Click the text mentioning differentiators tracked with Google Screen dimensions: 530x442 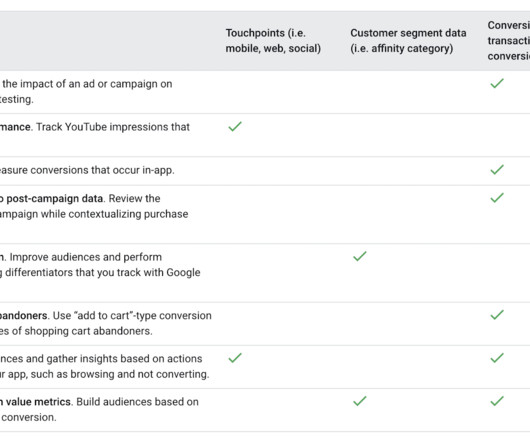103,272
